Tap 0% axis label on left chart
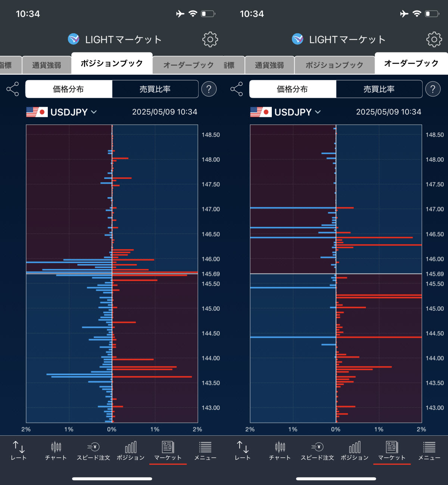 point(112,429)
